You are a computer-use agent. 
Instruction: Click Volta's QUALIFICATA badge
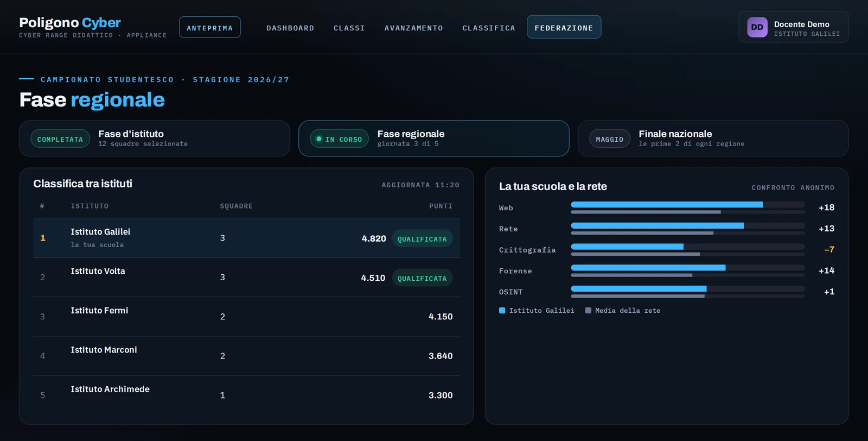click(x=422, y=278)
